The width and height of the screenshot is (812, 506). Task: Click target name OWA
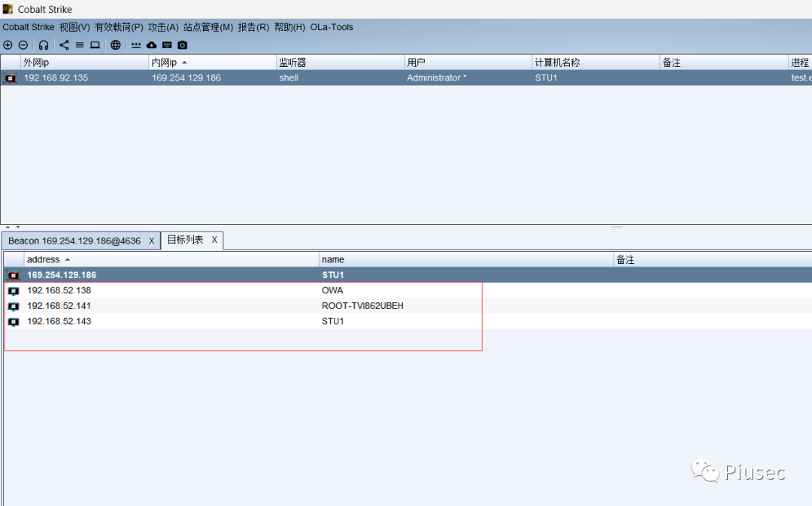332,290
